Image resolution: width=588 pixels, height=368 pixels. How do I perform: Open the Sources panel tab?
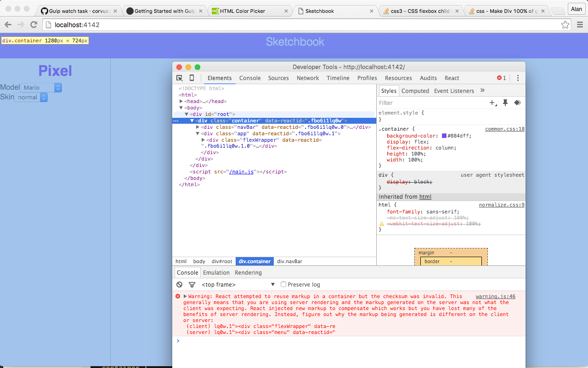point(278,78)
